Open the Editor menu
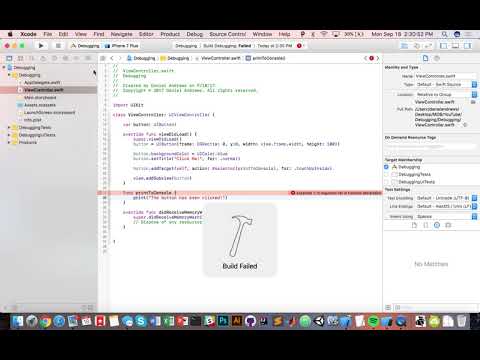480x360 pixels. (x=146, y=34)
